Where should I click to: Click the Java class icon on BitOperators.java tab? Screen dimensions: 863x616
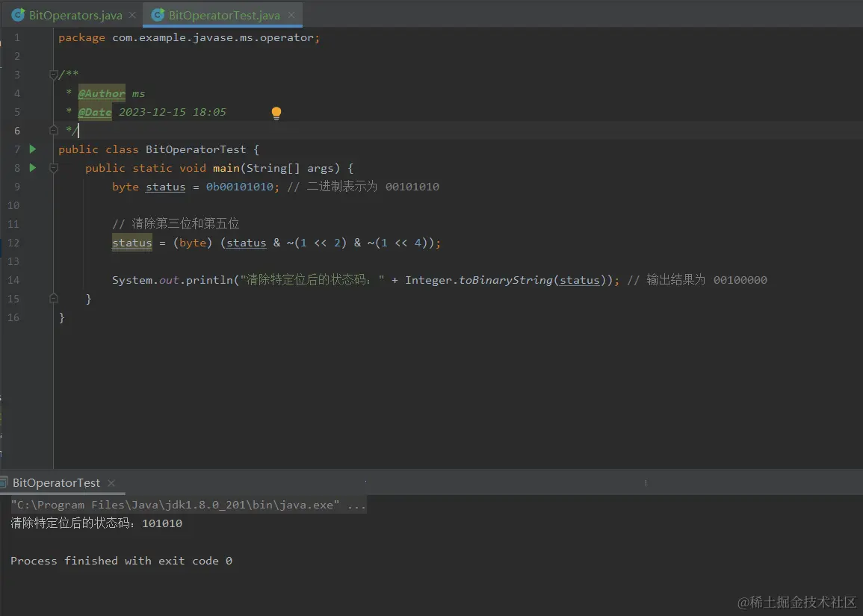(18, 15)
